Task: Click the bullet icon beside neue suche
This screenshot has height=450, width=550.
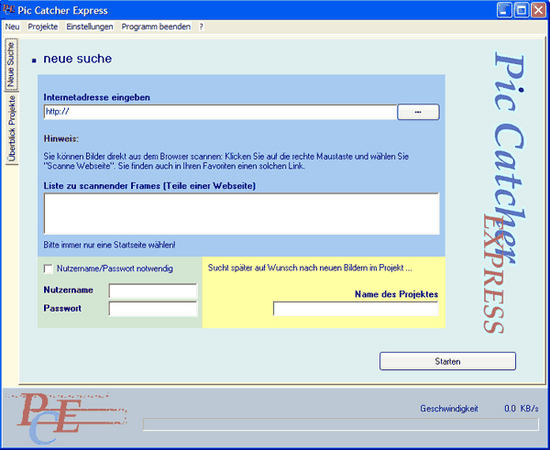Action: click(34, 61)
